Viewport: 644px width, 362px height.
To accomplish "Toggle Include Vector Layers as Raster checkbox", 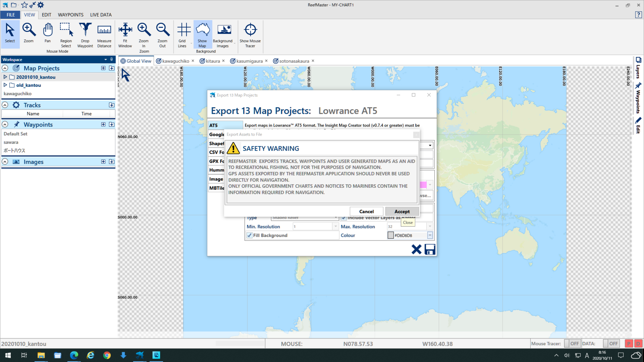I will pyautogui.click(x=344, y=218).
